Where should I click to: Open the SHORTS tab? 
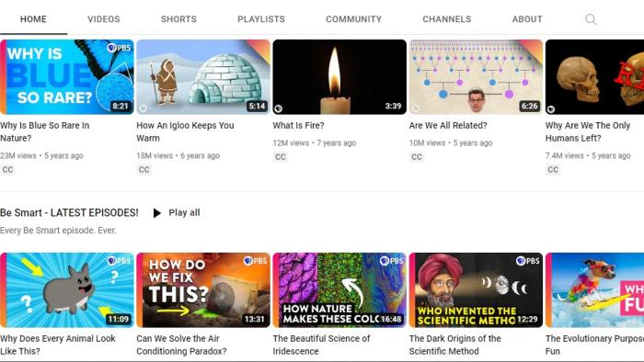(178, 19)
